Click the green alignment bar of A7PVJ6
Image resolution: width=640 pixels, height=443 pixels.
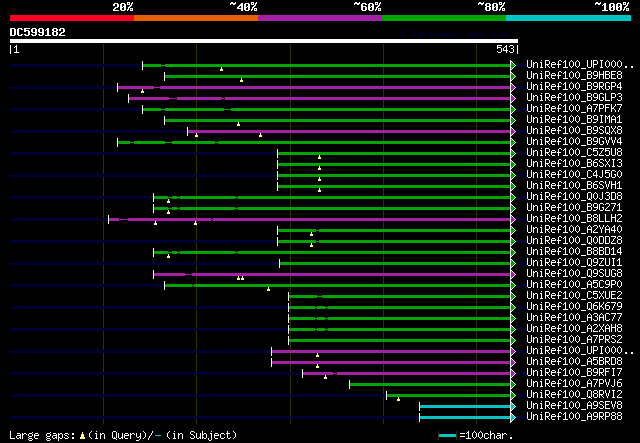[x=430, y=385]
